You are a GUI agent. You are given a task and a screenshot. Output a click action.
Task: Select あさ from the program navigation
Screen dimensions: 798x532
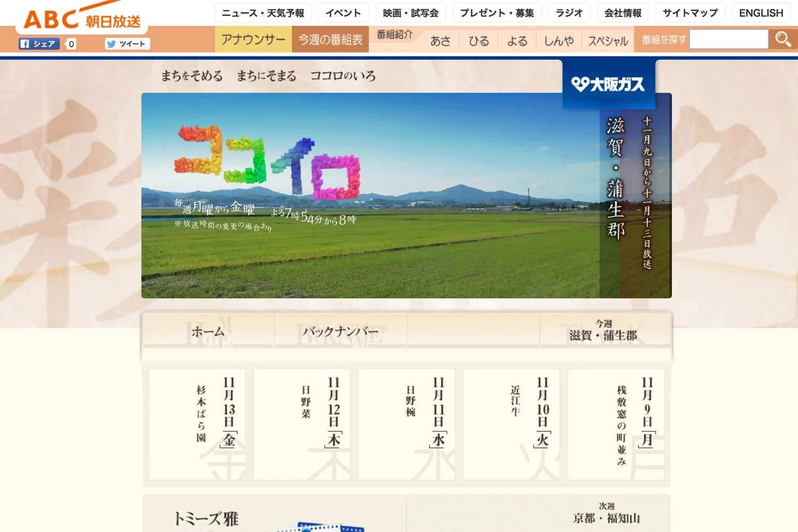click(x=440, y=40)
